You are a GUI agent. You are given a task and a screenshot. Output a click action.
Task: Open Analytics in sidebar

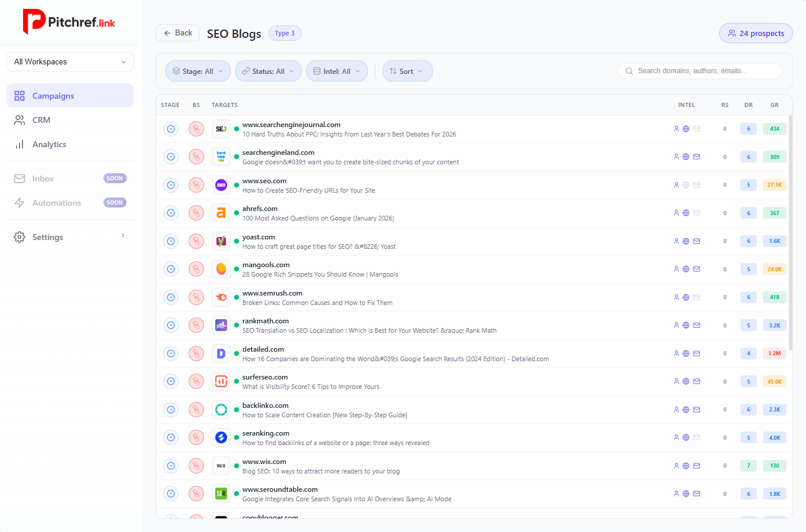[49, 144]
